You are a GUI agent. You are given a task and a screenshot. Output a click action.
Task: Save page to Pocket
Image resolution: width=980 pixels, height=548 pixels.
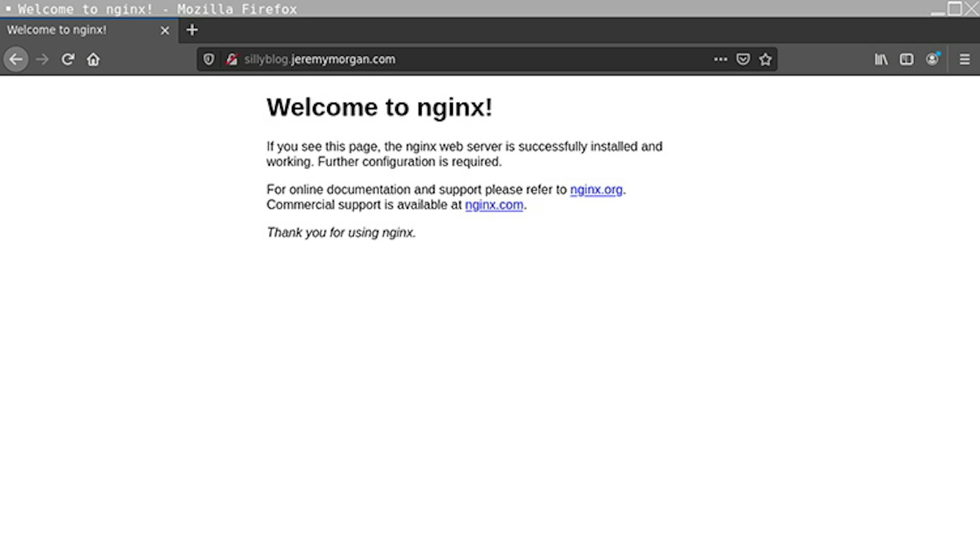743,59
